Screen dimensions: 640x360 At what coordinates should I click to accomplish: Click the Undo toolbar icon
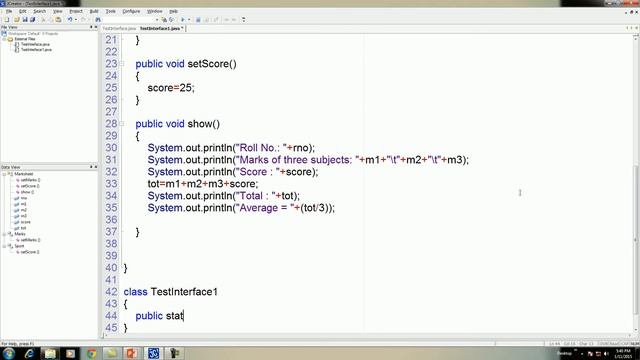point(70,20)
